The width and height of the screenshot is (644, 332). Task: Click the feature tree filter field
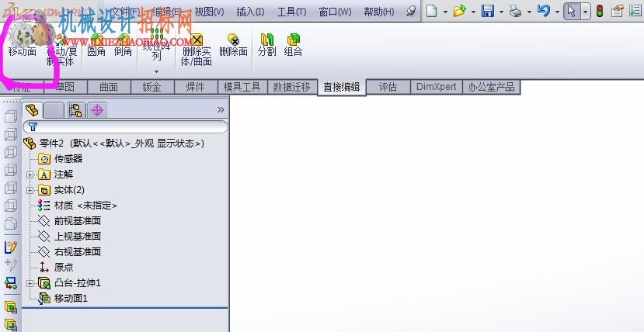tap(125, 126)
